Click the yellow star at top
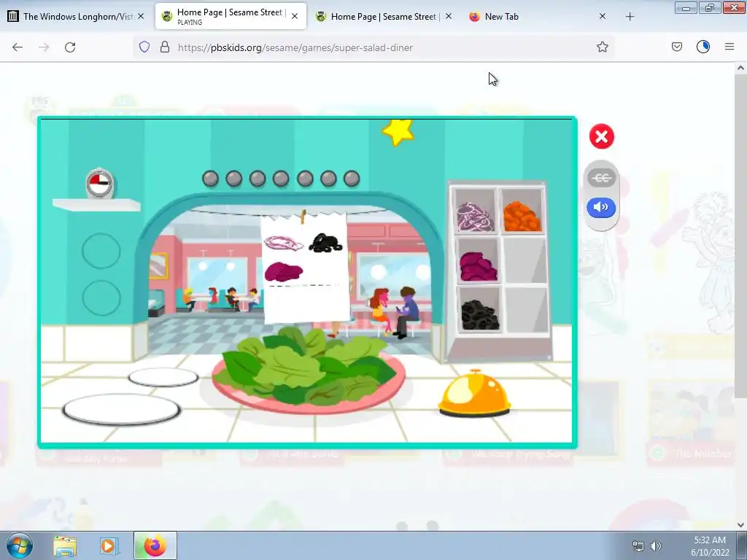Image resolution: width=747 pixels, height=560 pixels. (x=398, y=132)
